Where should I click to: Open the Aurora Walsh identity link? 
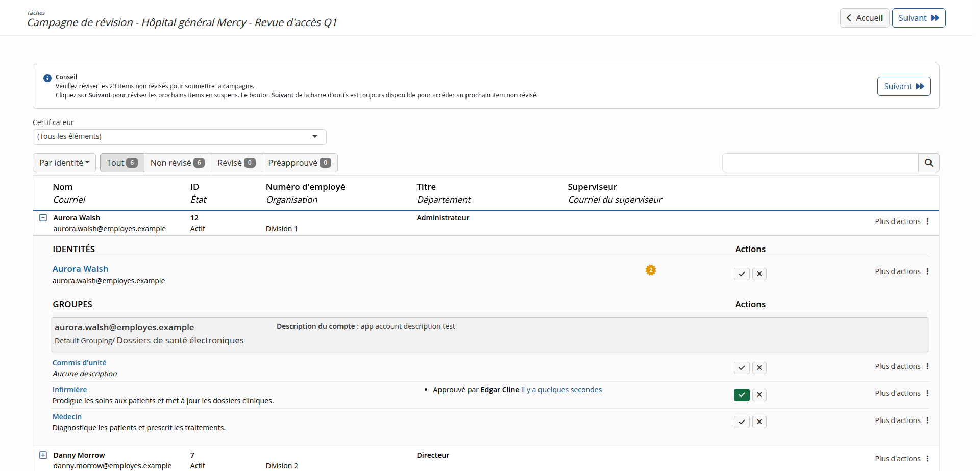click(80, 269)
